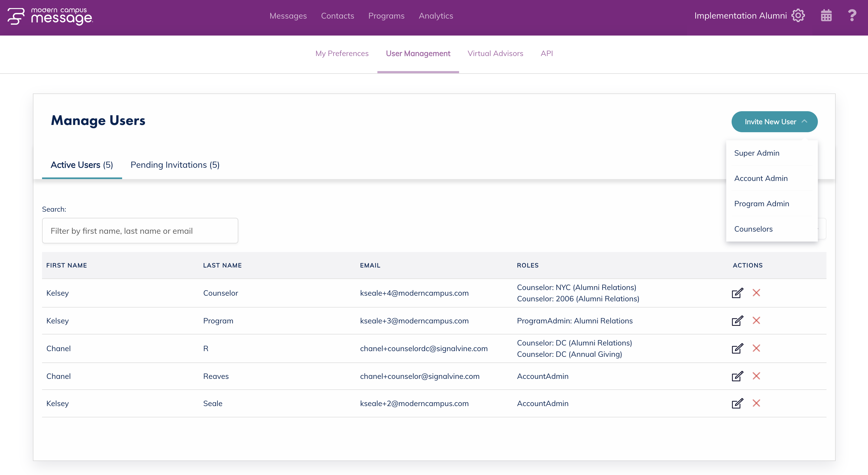Choose Super Admin from invite menu
This screenshot has height=475, width=868.
pyautogui.click(x=756, y=153)
